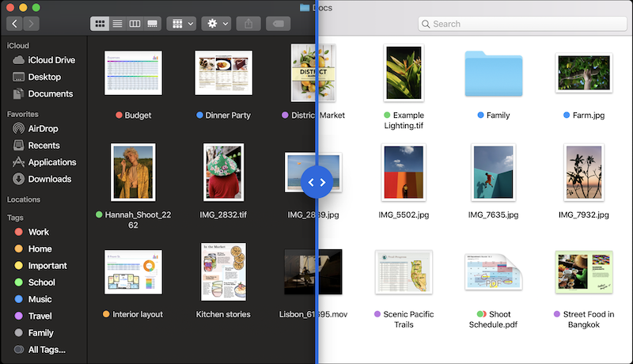Open the group-by arrangement dropdown
This screenshot has width=633, height=364.
(x=181, y=24)
